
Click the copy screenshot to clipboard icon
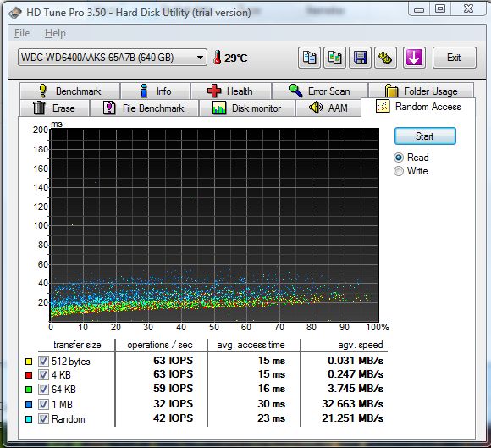pos(334,58)
